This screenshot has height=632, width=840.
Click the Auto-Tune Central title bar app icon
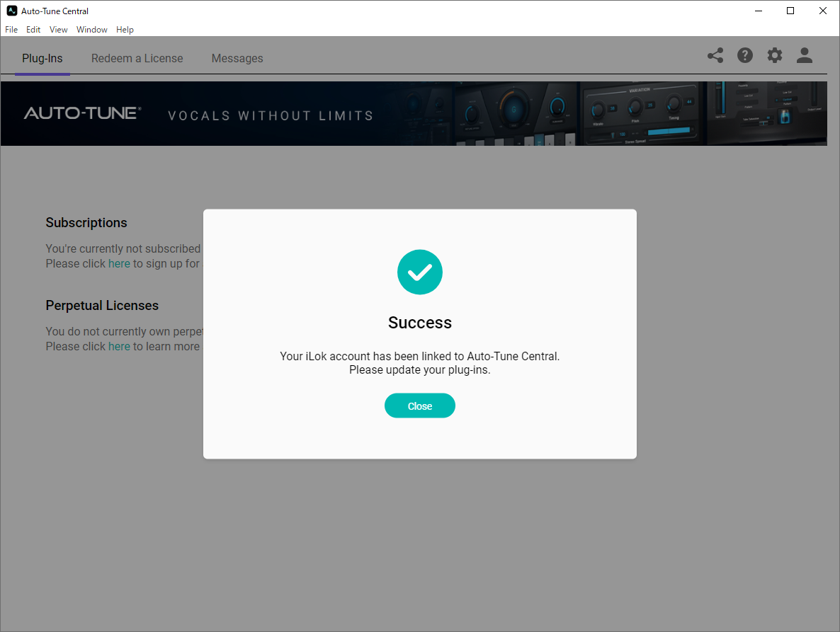[11, 11]
